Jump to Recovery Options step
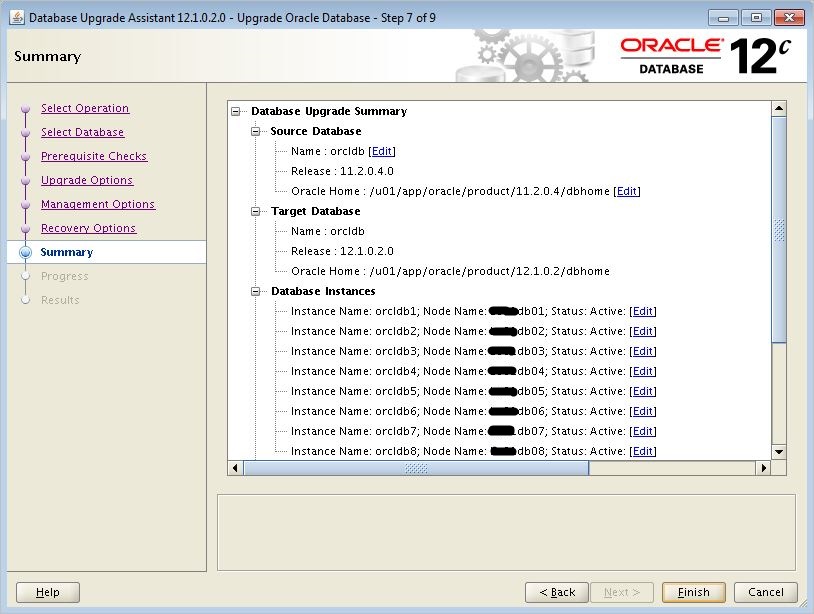Screen dimensions: 814x614 click(88, 228)
